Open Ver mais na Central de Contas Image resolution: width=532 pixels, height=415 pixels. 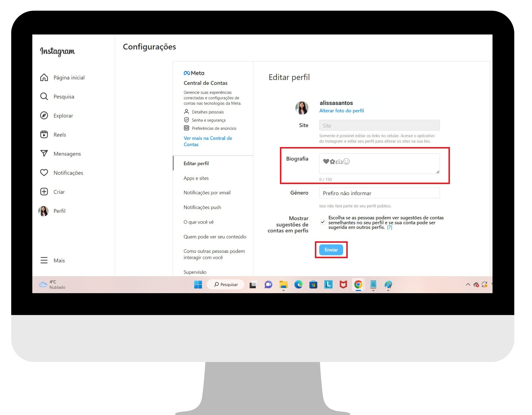(x=208, y=141)
